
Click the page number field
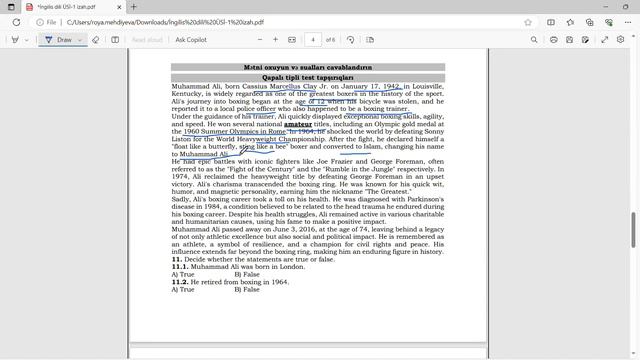point(313,40)
